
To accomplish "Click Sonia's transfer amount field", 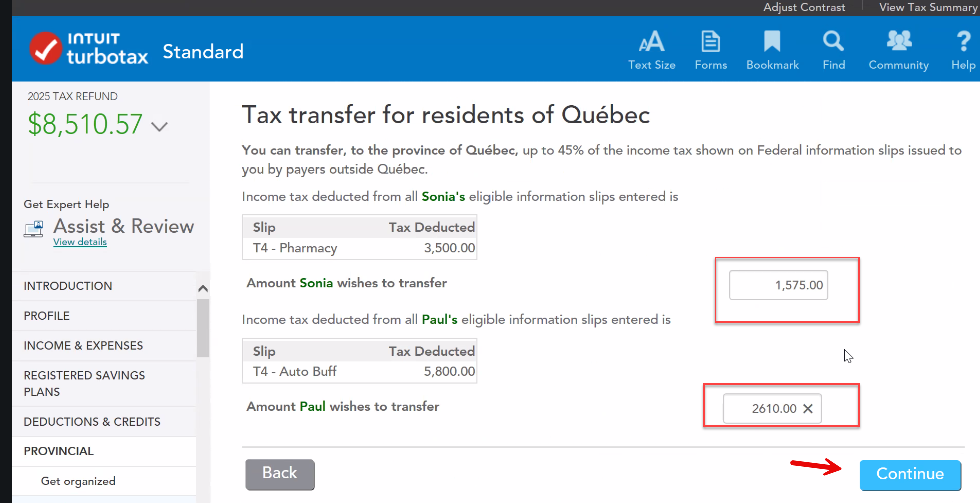I will point(778,285).
